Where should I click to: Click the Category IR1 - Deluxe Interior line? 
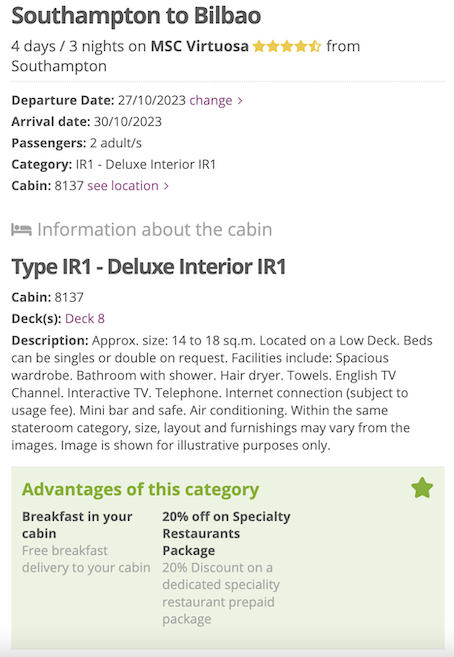[114, 165]
